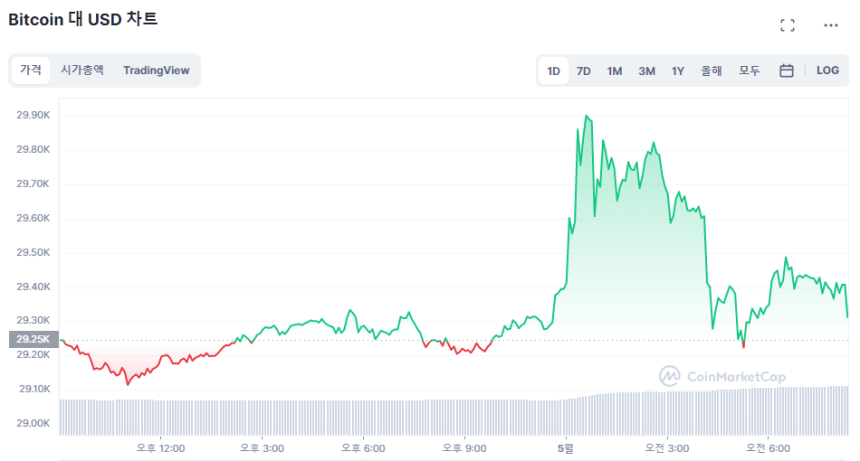860x461 pixels.
Task: Open the three-dot more options menu
Action: 831,25
